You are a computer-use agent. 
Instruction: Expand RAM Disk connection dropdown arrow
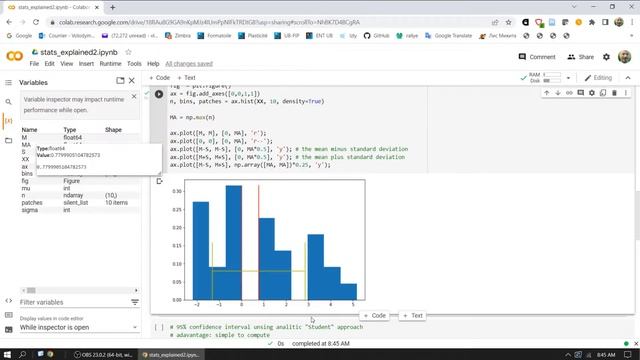coord(568,78)
